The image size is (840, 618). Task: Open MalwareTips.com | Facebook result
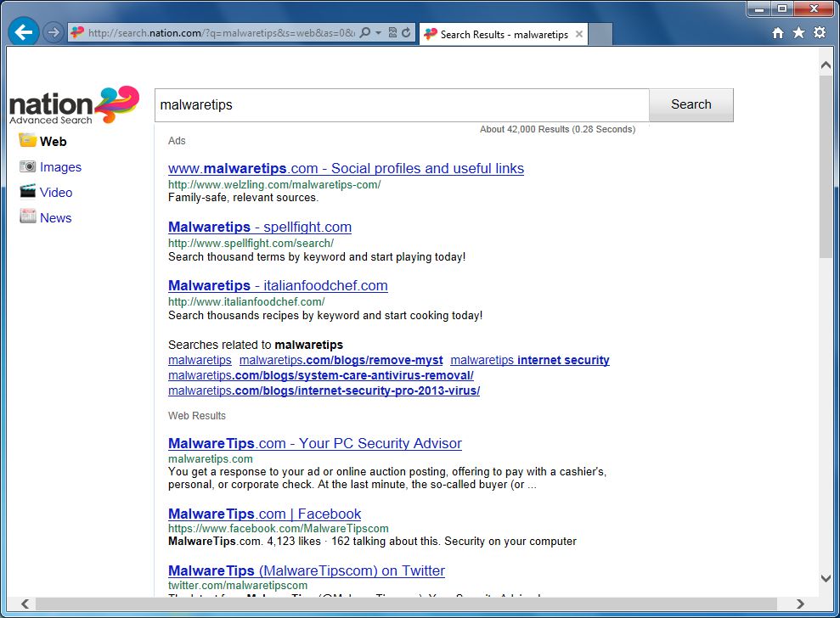pyautogui.click(x=265, y=514)
